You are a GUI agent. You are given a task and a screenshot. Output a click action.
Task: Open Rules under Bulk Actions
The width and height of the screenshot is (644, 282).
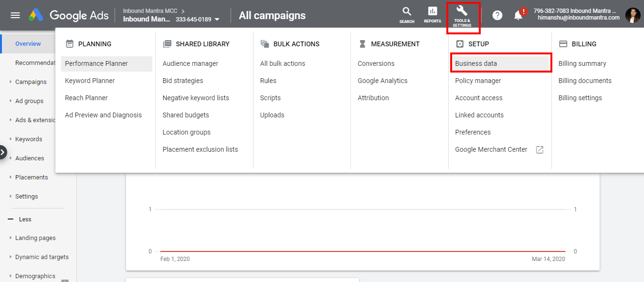pos(268,81)
